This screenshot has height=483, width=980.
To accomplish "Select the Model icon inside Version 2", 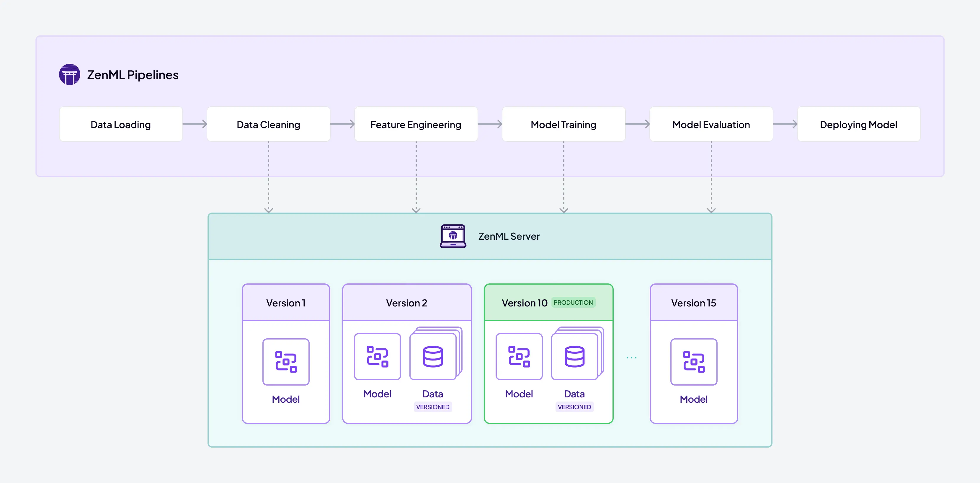I will click(377, 357).
